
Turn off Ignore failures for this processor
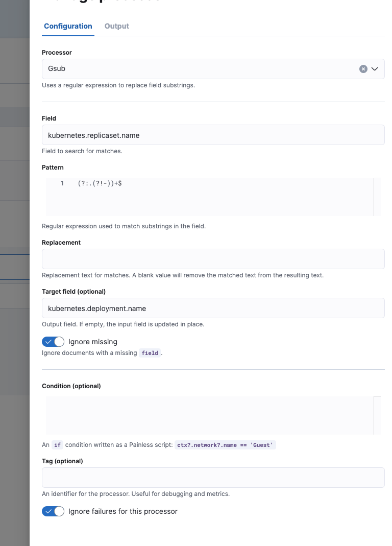[53, 511]
